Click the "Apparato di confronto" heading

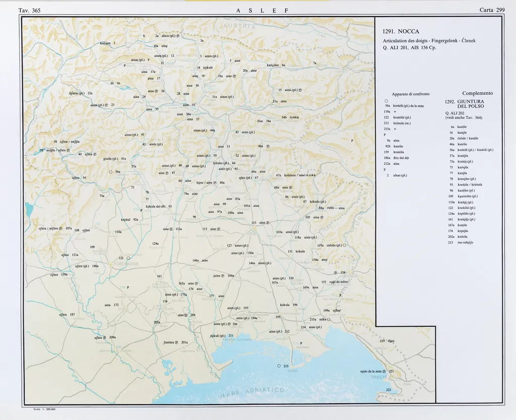[410, 94]
